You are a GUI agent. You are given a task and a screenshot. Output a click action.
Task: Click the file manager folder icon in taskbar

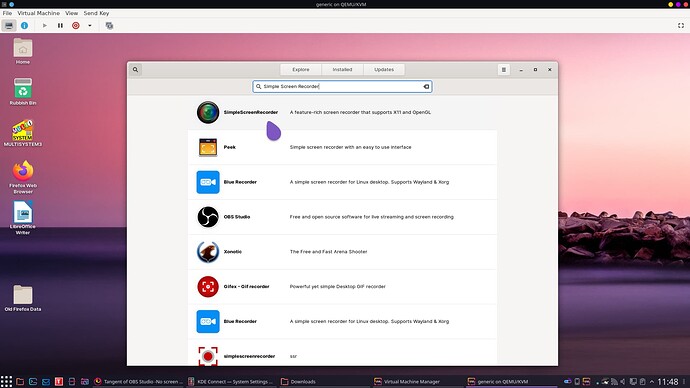point(20,381)
